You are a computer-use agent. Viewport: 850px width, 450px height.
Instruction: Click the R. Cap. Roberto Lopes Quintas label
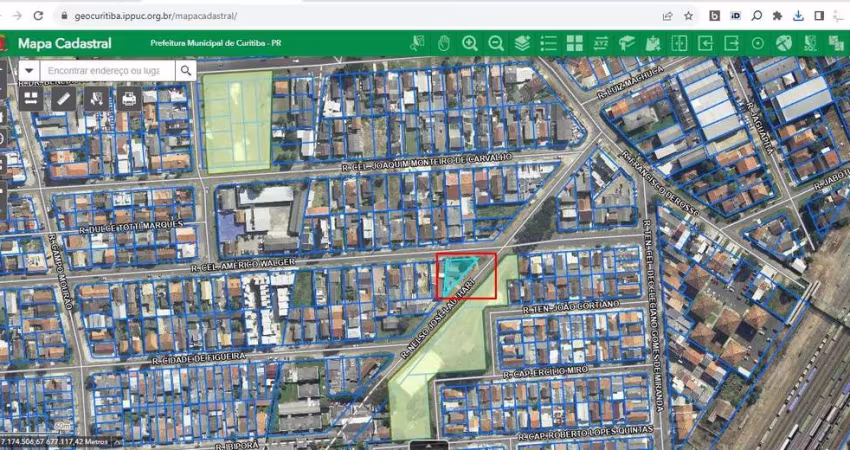pyautogui.click(x=585, y=433)
